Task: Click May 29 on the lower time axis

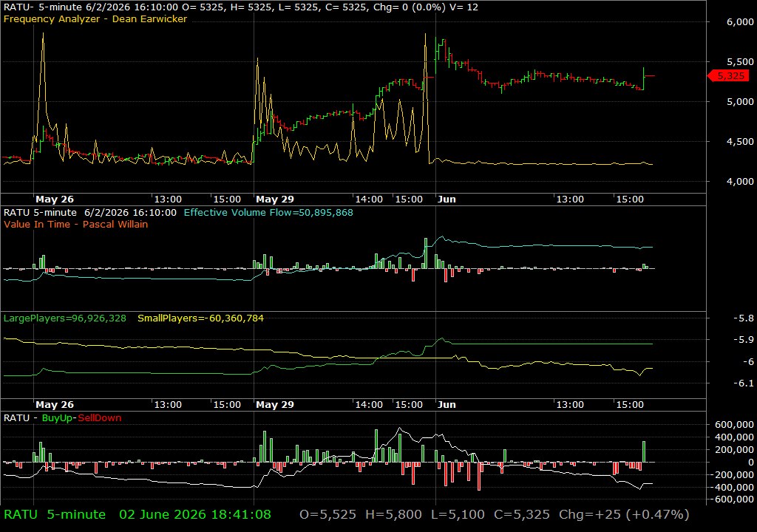Action: click(x=275, y=405)
